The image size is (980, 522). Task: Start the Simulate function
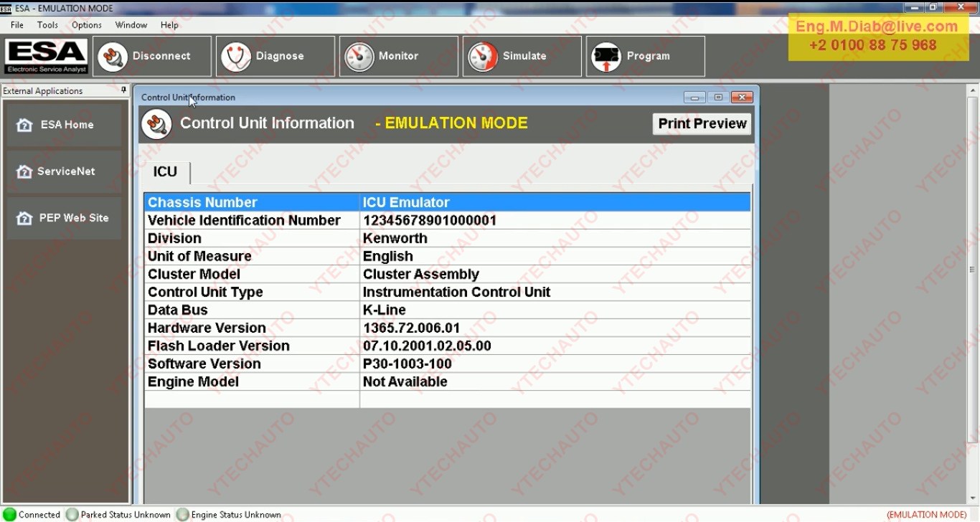[x=522, y=56]
